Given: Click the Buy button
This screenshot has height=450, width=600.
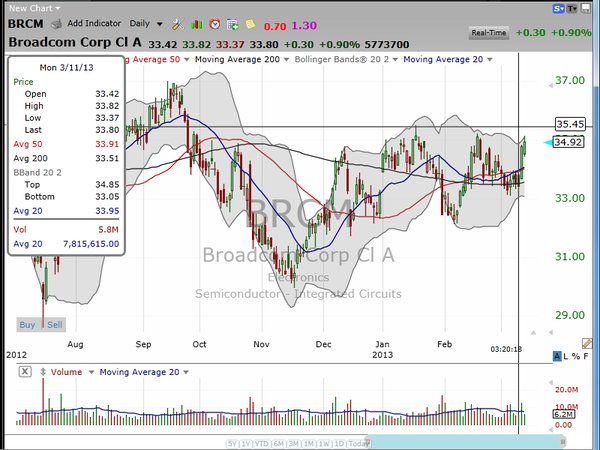Looking at the screenshot, I should pos(27,325).
